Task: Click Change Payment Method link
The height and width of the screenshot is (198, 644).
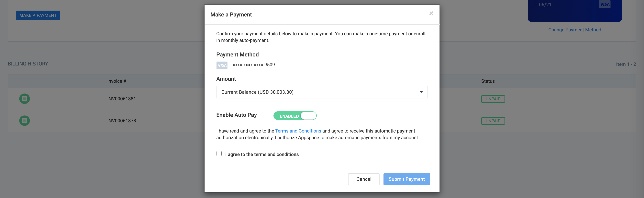Action: click(574, 30)
